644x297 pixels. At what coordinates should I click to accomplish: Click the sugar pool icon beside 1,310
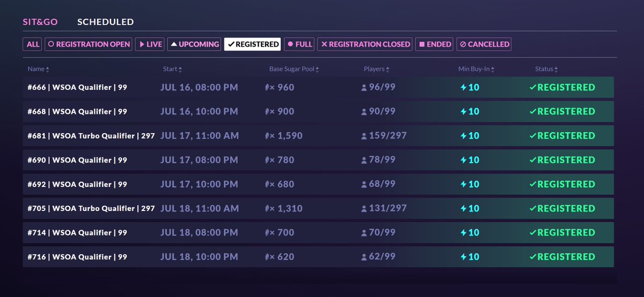(x=267, y=208)
